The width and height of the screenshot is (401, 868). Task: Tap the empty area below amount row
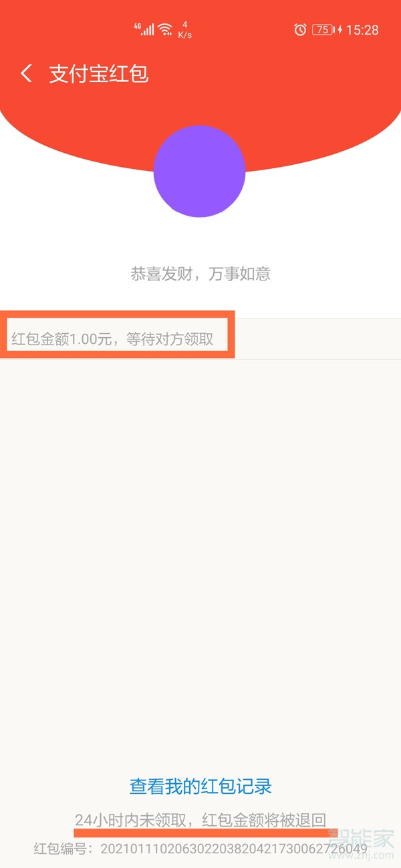point(200,561)
